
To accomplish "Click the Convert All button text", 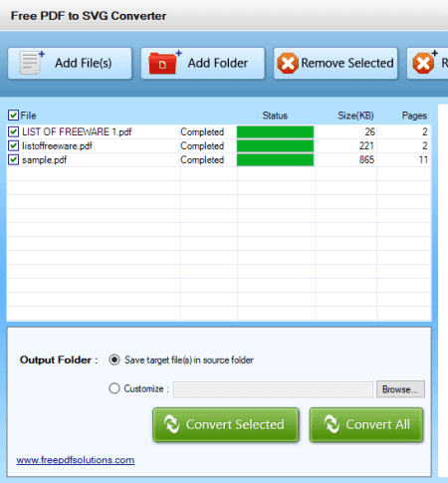I will pyautogui.click(x=377, y=424).
